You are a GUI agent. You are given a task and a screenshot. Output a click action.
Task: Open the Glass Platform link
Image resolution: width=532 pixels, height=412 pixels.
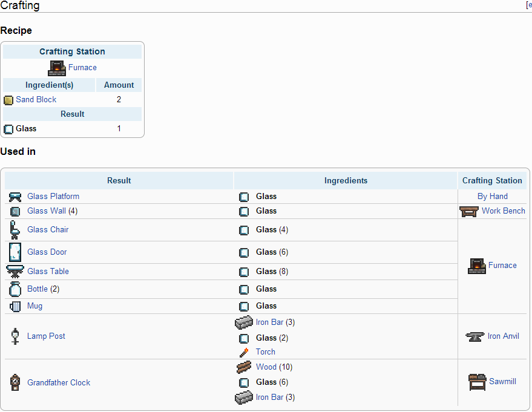click(x=53, y=197)
